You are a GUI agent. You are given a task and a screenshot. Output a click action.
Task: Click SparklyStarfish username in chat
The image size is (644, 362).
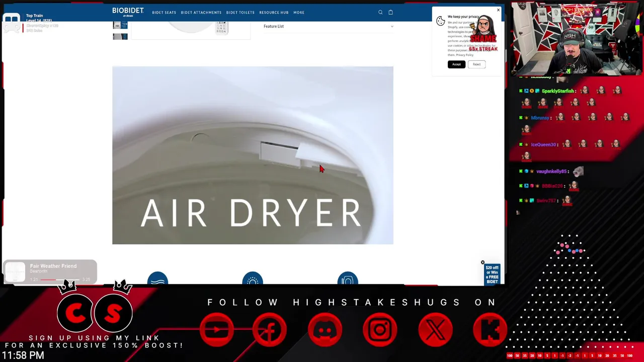tap(558, 91)
